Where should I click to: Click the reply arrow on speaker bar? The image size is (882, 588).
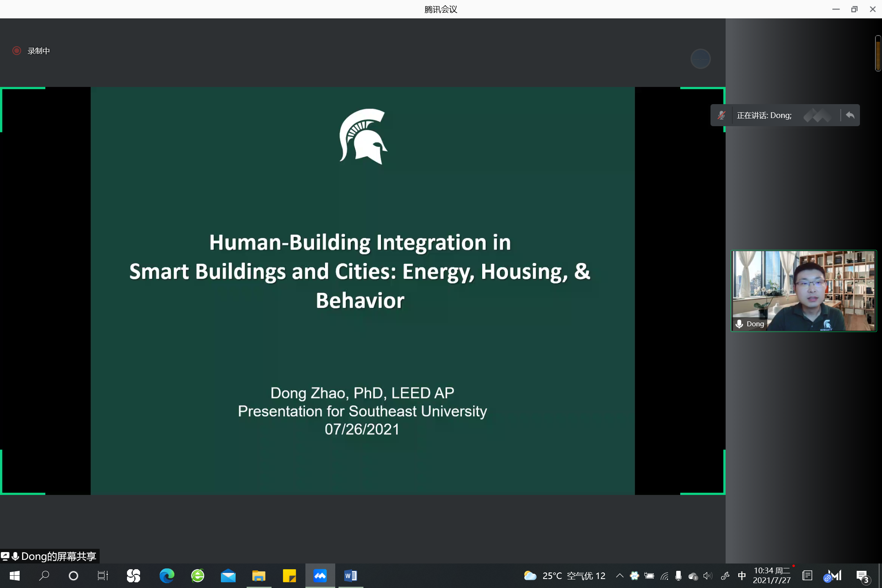(x=850, y=116)
